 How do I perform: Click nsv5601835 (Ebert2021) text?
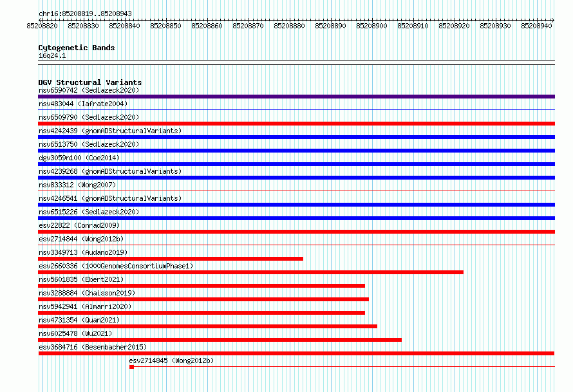(81, 279)
